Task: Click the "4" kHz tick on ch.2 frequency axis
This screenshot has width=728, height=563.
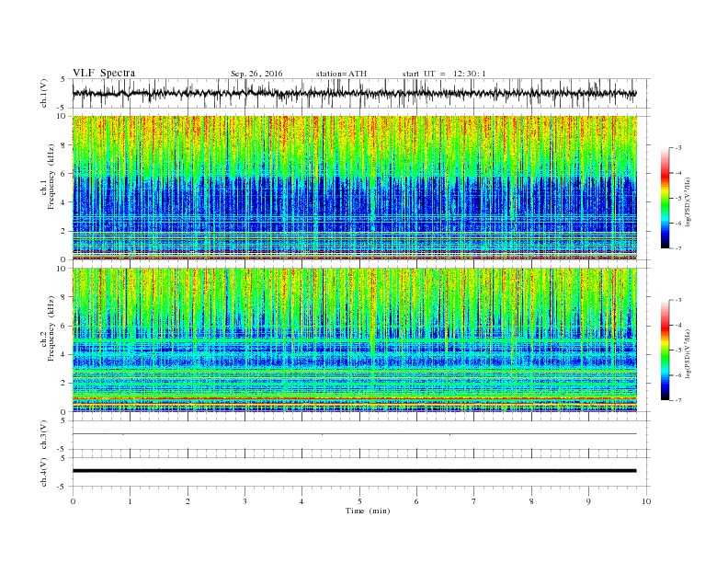Action: (x=64, y=354)
